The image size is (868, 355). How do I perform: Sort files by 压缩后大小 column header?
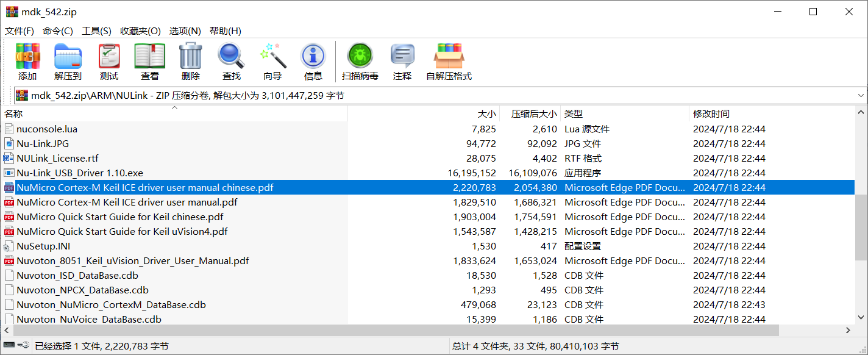530,113
